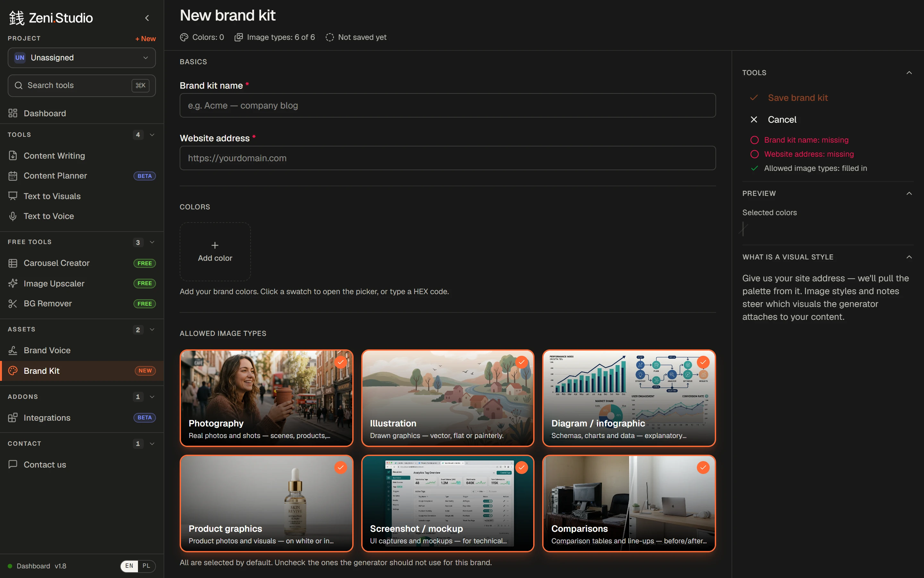The width and height of the screenshot is (924, 578).
Task: Open the Content Planner menu item
Action: (82, 176)
